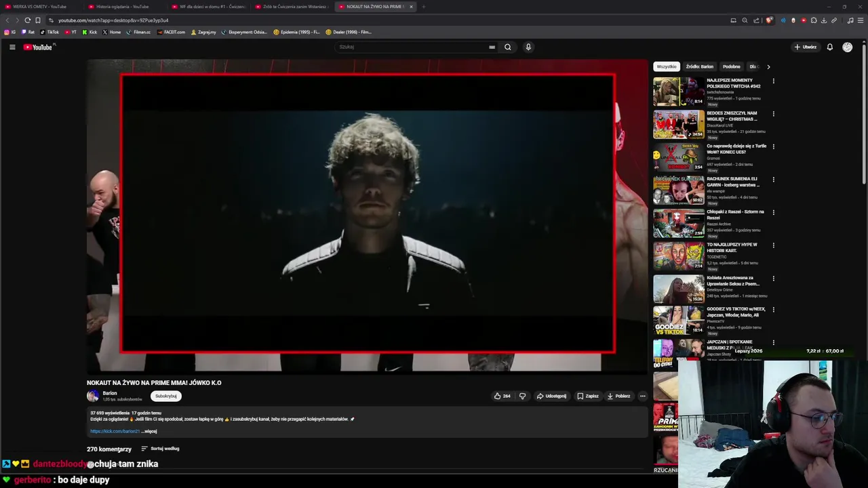Open the YouTube notifications bell

click(829, 47)
